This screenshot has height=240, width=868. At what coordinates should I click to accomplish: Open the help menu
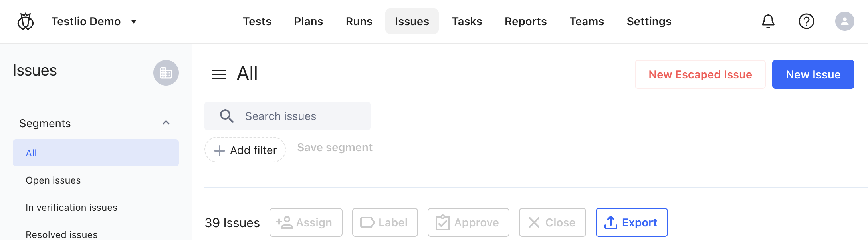(806, 21)
